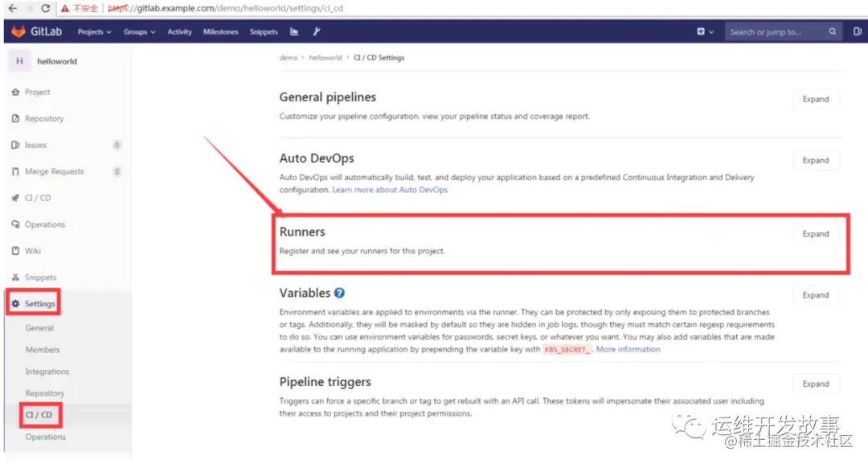Image resolution: width=868 pixels, height=464 pixels.
Task: Open Learn more about Auto DevOps link
Action: 390,190
